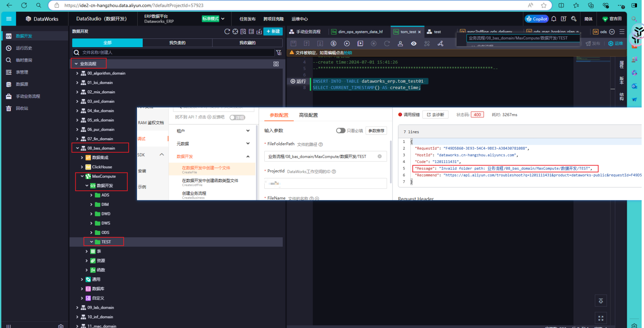The height and width of the screenshot is (328, 644).
Task: Refresh the data development tree
Action: [227, 31]
